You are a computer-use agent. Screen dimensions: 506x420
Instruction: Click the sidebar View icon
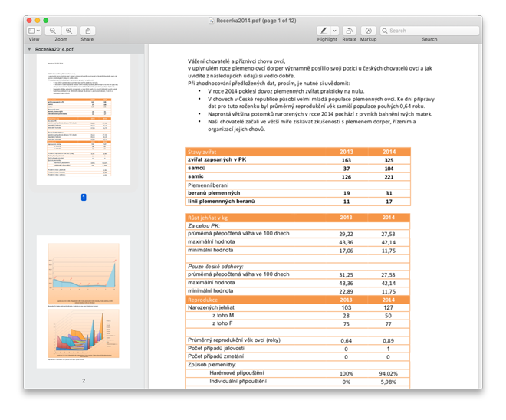tap(31, 30)
